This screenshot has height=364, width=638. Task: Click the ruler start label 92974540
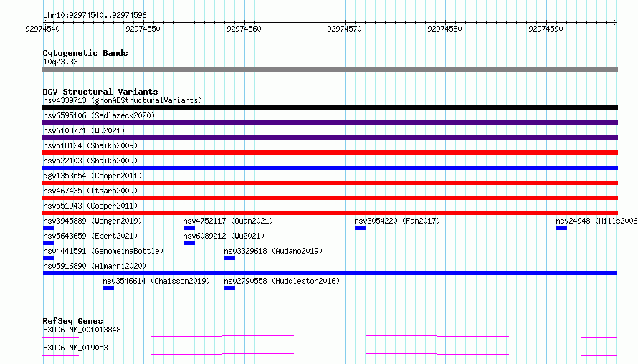pos(42,29)
